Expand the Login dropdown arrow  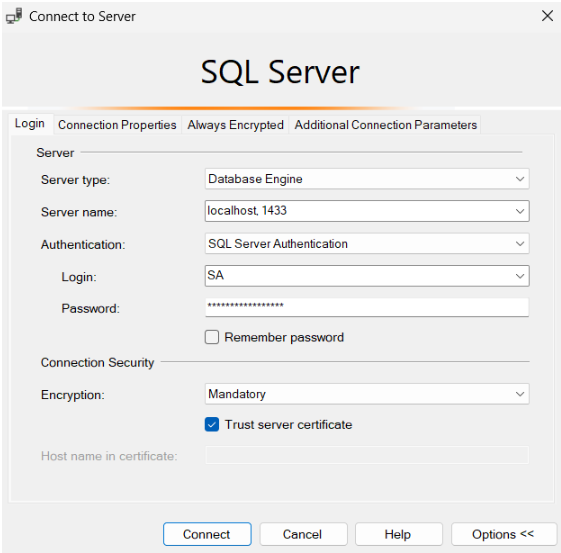point(519,276)
